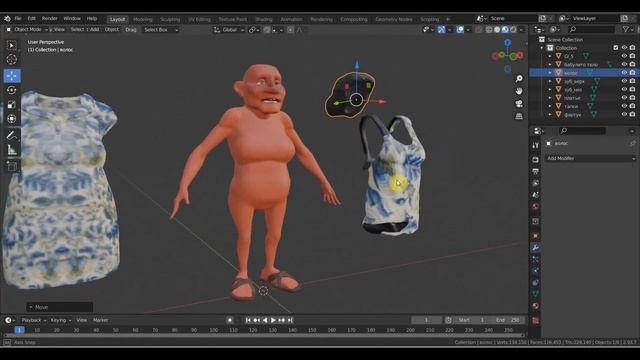Viewport: 640px width, 360px height.
Task: Switch to the Modeling workspace tab
Action: [x=142, y=19]
